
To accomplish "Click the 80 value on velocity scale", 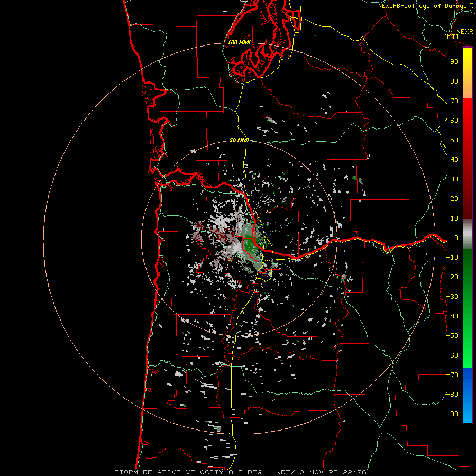I will (x=454, y=81).
